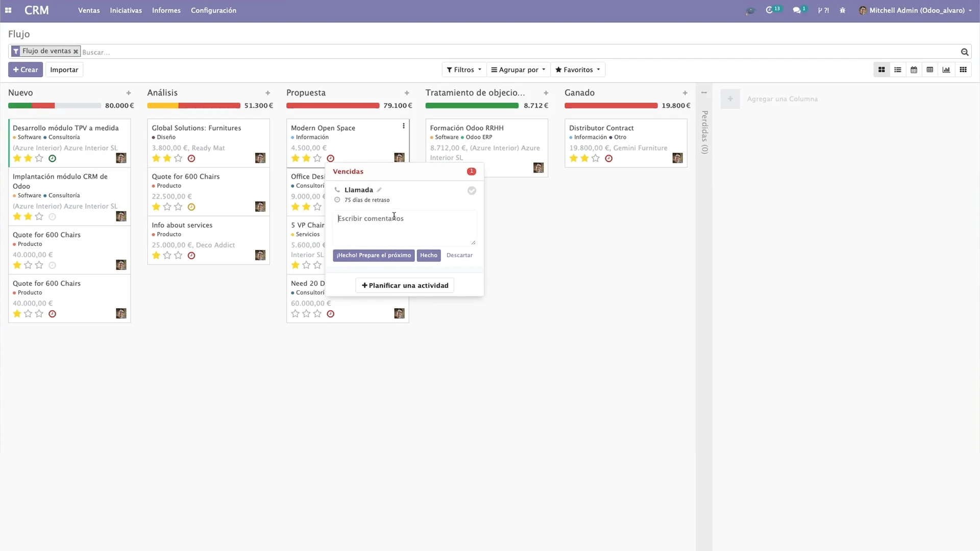Mark the Llamada activity done via the check circle
This screenshot has width=980, height=551.
click(x=471, y=190)
